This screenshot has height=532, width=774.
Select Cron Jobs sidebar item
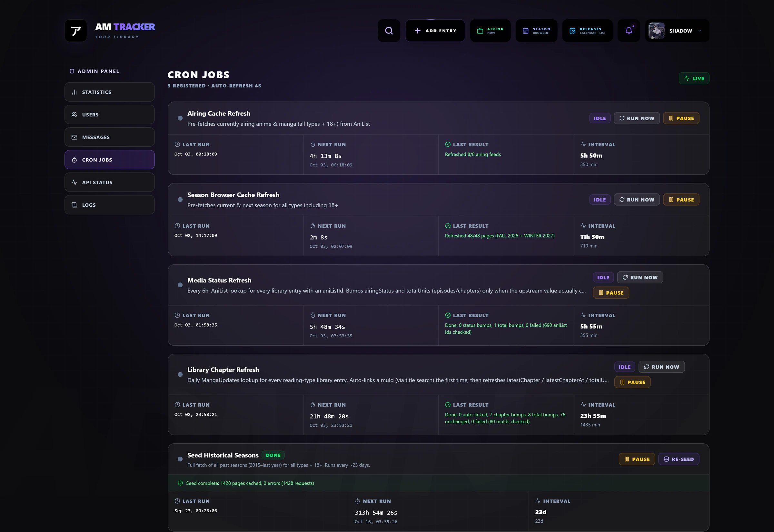tap(109, 160)
